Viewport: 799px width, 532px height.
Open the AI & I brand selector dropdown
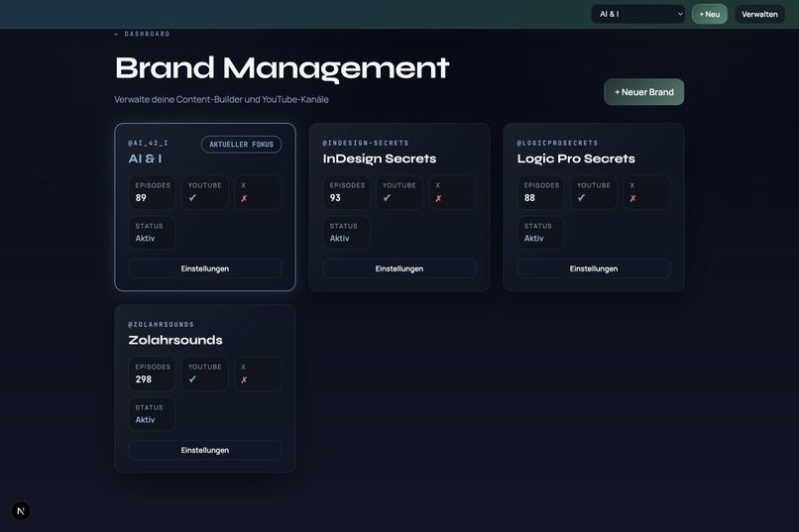pos(638,14)
